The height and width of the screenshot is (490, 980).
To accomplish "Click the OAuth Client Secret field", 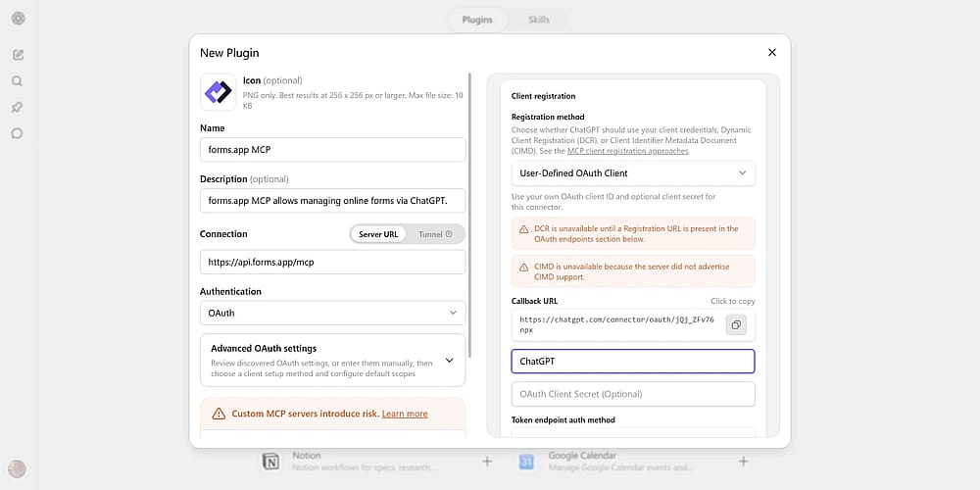I will point(633,394).
